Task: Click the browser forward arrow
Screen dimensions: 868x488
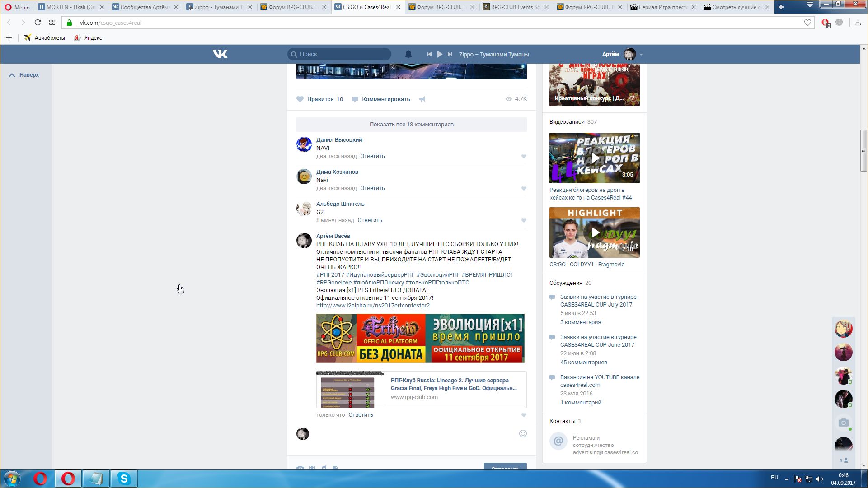Action: click(x=23, y=23)
